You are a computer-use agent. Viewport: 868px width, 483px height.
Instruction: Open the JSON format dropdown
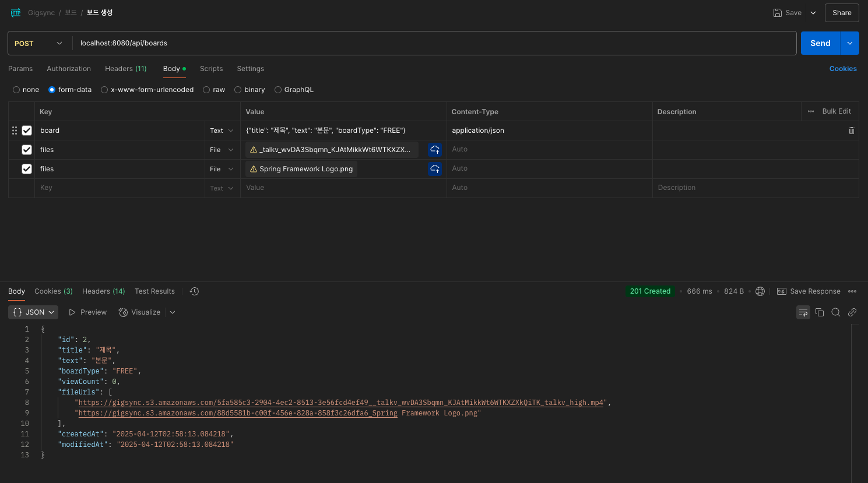(33, 312)
